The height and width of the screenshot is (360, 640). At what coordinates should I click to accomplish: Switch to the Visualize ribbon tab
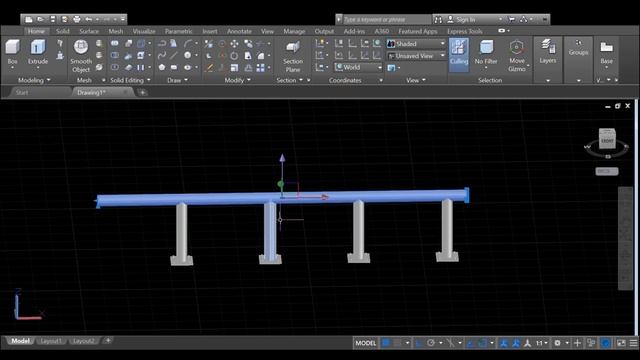[144, 31]
